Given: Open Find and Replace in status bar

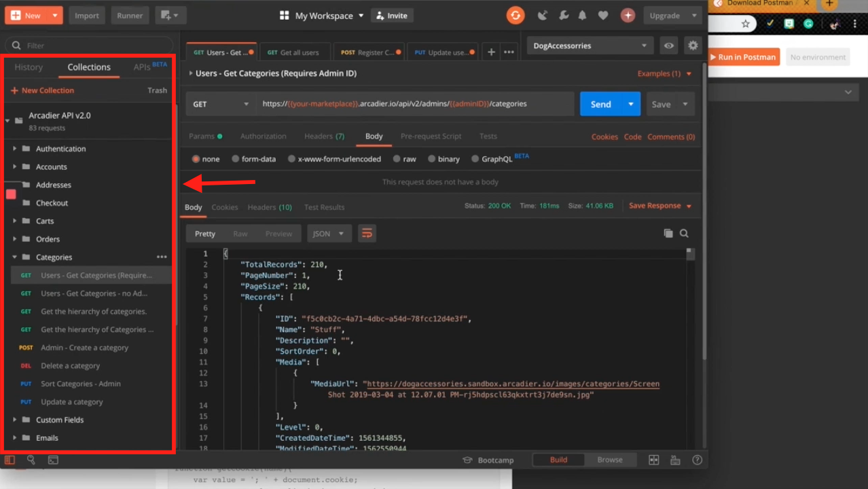Looking at the screenshot, I should pyautogui.click(x=31, y=460).
